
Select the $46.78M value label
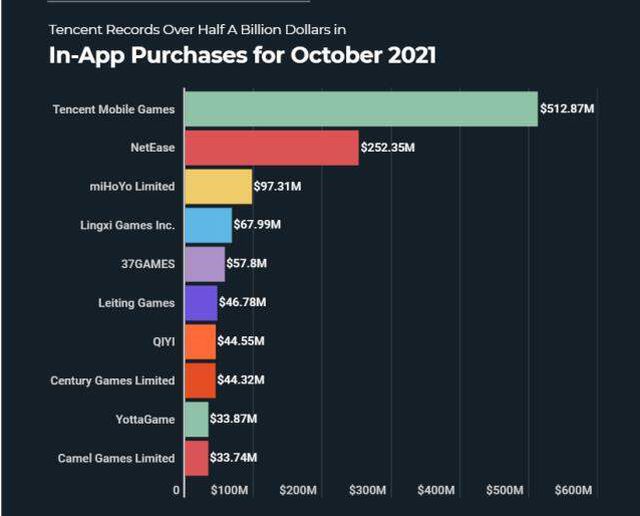242,302
